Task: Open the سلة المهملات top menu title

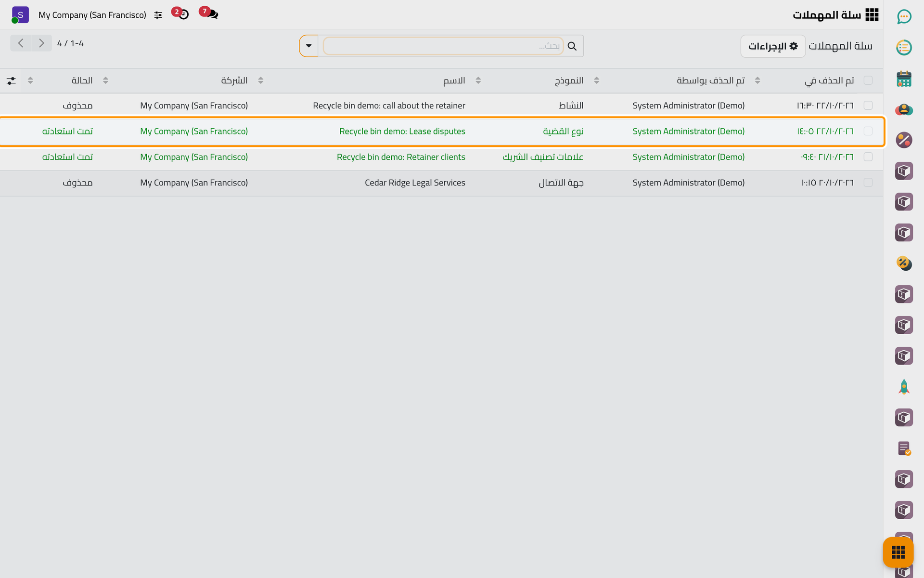Action: [x=827, y=15]
